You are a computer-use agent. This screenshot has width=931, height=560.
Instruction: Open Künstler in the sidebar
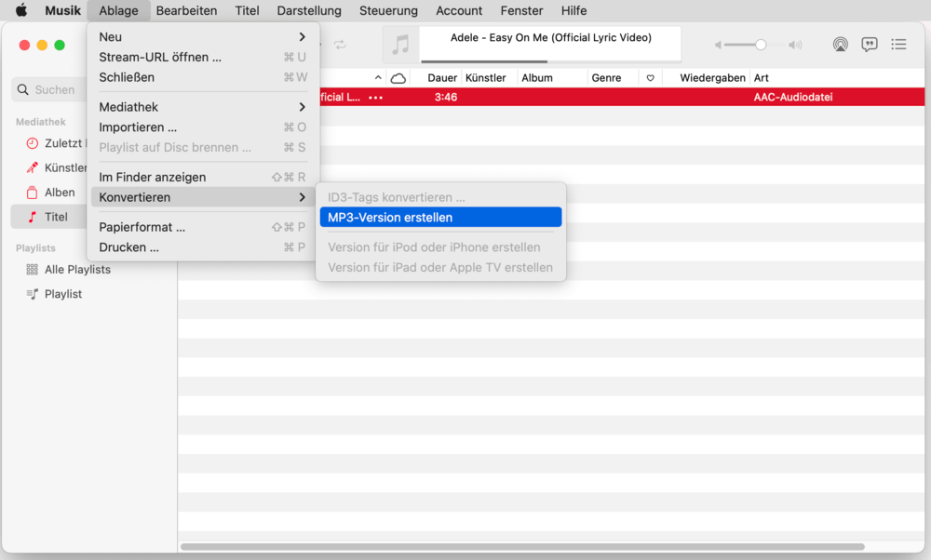click(65, 167)
